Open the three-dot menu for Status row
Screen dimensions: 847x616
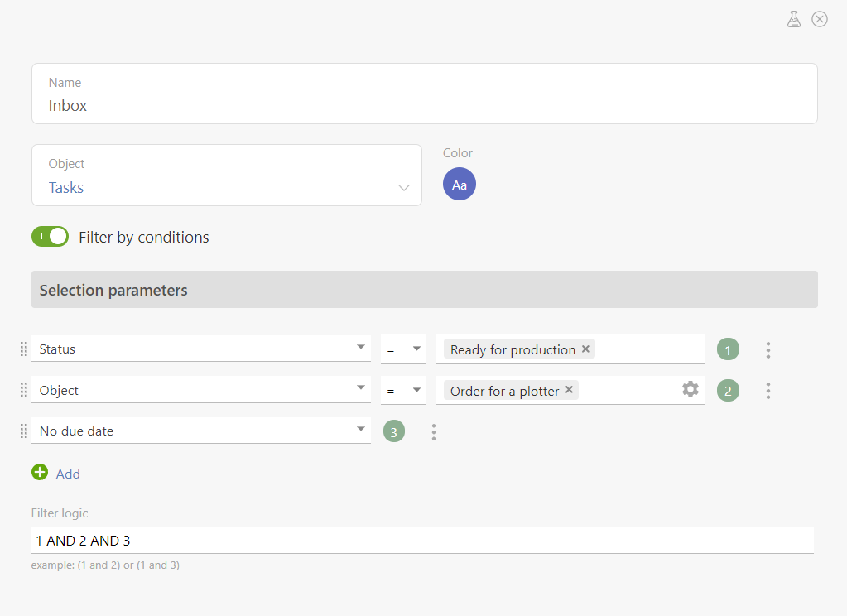pyautogui.click(x=768, y=349)
